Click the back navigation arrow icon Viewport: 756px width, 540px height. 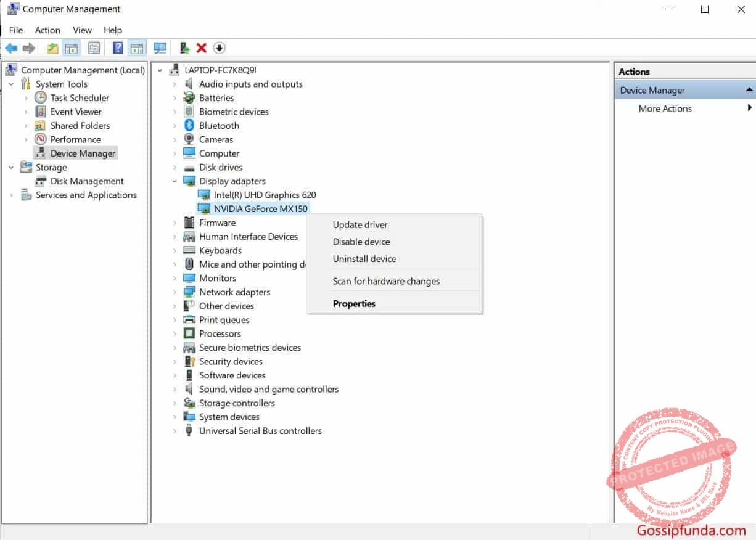[x=11, y=47]
